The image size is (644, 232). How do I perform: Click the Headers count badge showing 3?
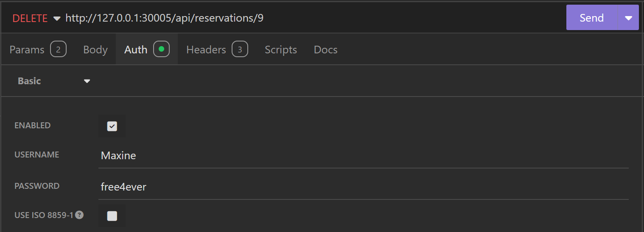click(240, 50)
